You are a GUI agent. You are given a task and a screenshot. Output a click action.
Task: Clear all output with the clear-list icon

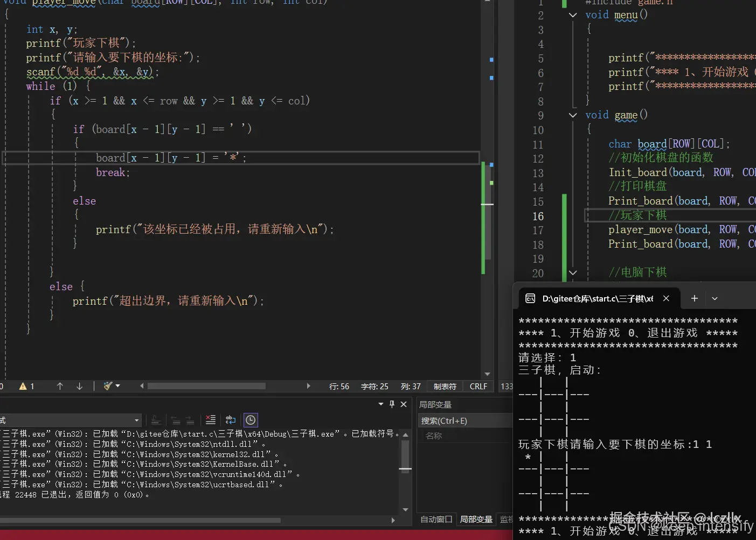(x=211, y=420)
